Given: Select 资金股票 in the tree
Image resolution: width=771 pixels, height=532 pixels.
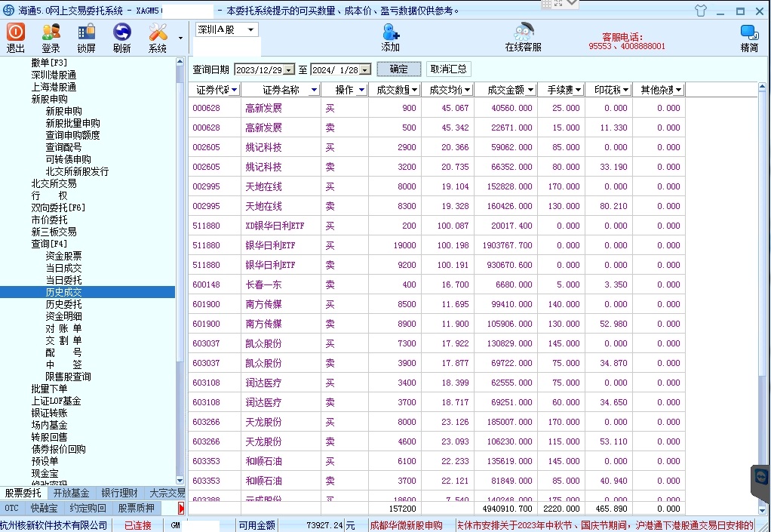Looking at the screenshot, I should coord(63,256).
